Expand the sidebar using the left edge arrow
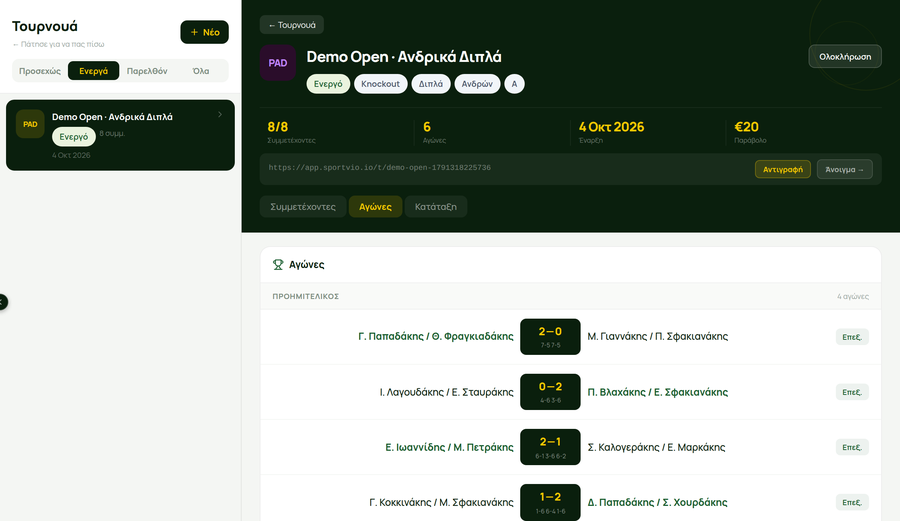The height and width of the screenshot is (521, 900). click(3, 302)
